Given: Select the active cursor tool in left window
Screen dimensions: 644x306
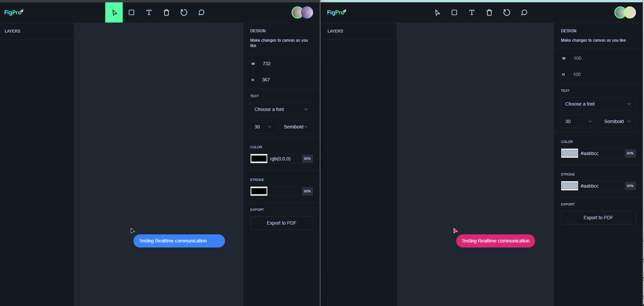Looking at the screenshot, I should [x=114, y=12].
